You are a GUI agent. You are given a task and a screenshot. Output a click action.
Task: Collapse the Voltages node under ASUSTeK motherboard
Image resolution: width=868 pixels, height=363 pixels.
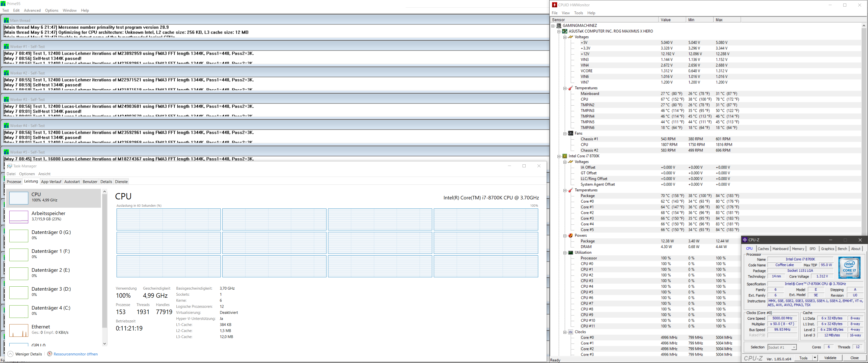tap(565, 37)
